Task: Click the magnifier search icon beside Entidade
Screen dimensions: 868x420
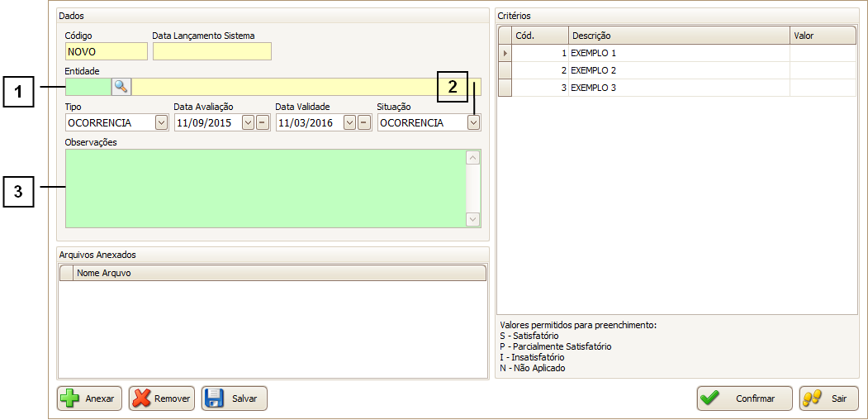Action: pos(121,86)
